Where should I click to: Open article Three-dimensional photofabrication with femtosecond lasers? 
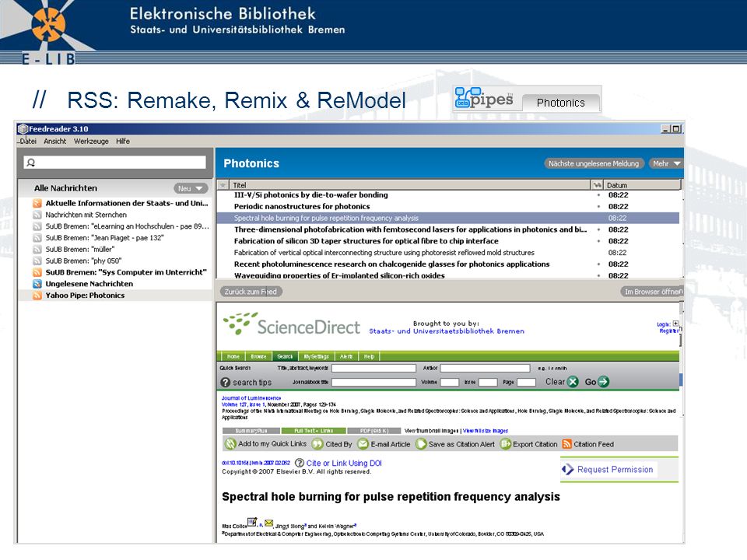[x=410, y=229]
